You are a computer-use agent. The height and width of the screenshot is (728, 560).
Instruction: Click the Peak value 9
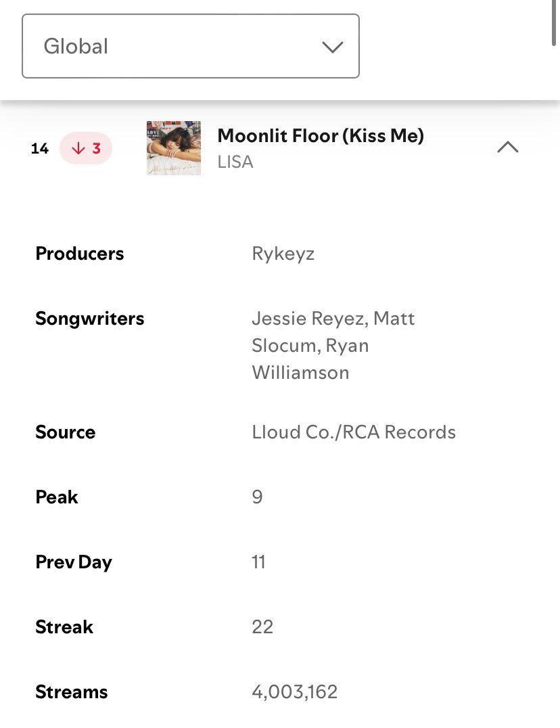coord(258,497)
